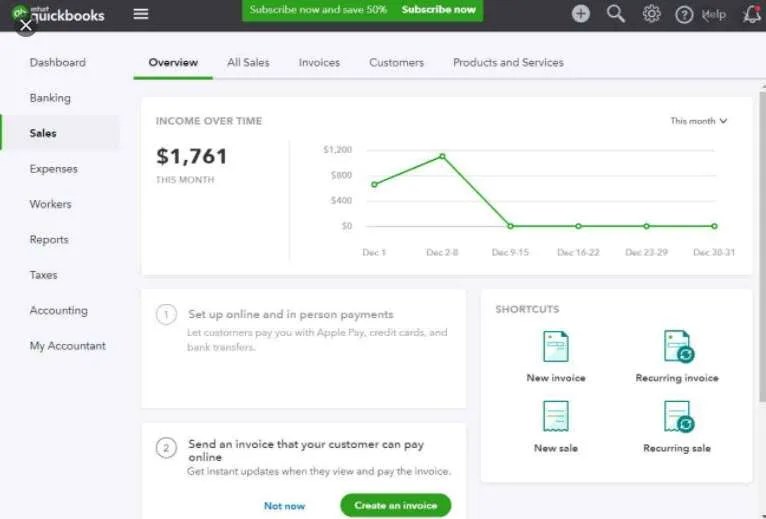
Task: Open the Invoices tab
Action: click(319, 63)
